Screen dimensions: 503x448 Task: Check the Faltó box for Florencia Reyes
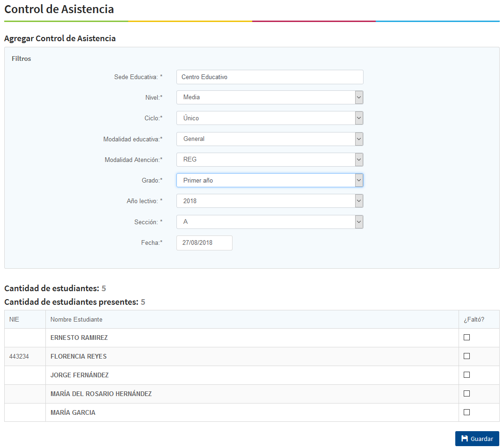click(x=467, y=356)
